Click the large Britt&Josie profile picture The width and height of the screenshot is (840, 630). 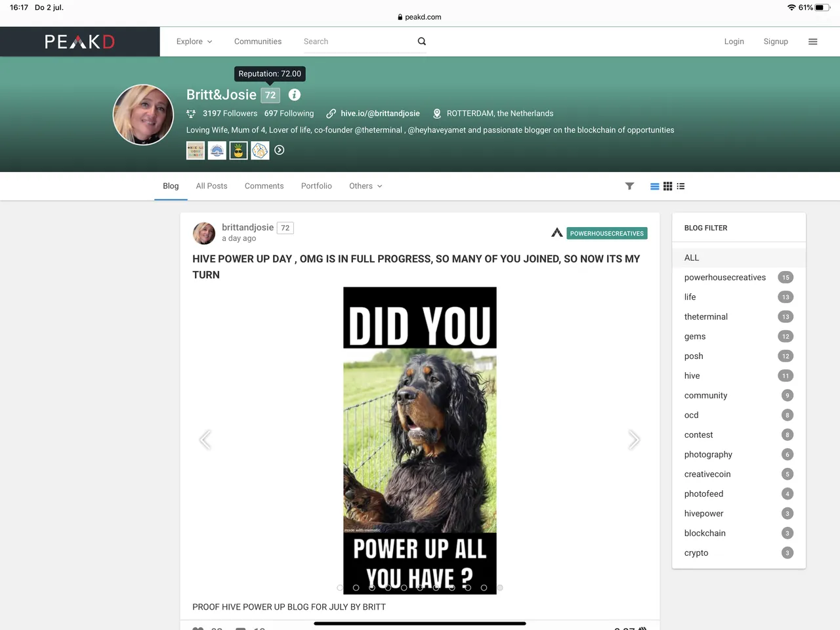pyautogui.click(x=143, y=115)
